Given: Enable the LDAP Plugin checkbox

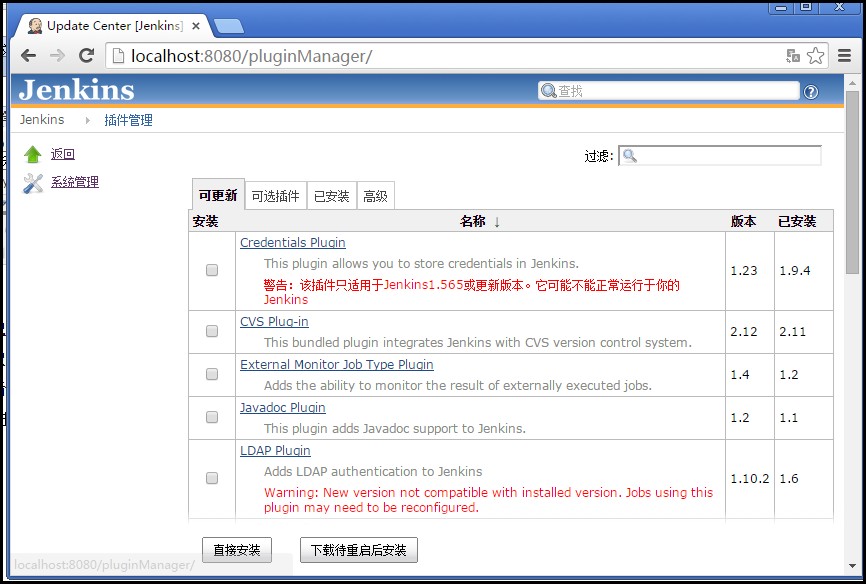Looking at the screenshot, I should (212, 478).
